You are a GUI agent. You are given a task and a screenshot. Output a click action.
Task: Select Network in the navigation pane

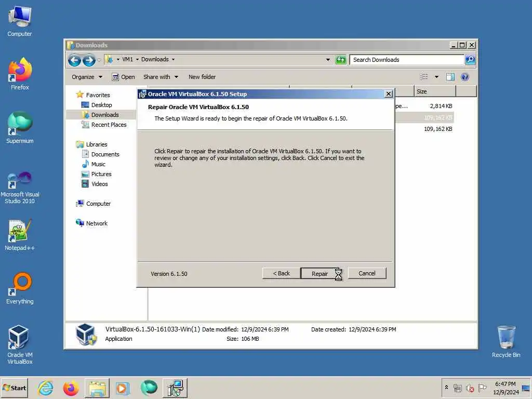pos(96,223)
